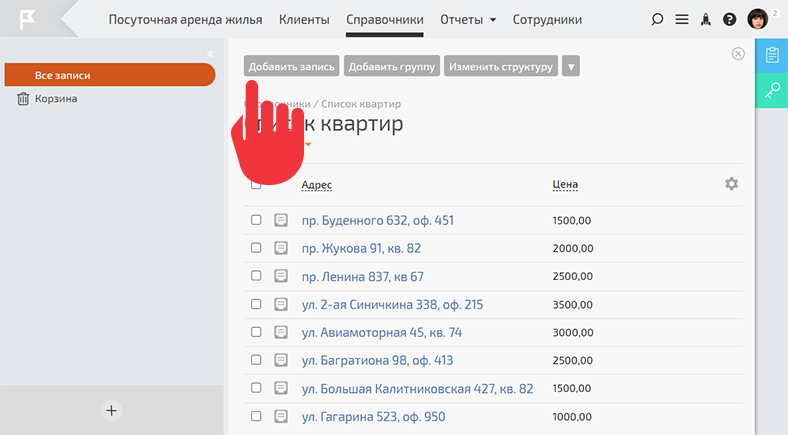Screen dimensions: 788x435
Task: Check the box for пр. Жукова 91, кв. 82
Action: (256, 248)
